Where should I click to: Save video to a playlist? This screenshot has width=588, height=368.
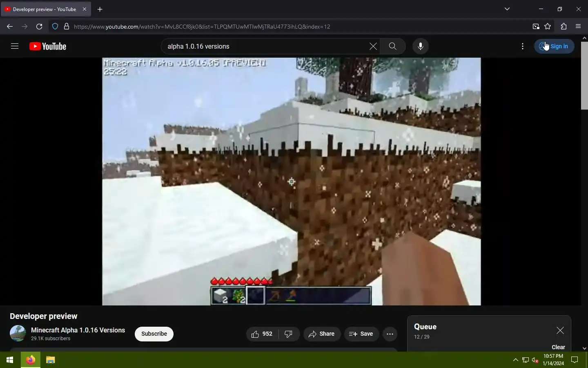point(361,334)
